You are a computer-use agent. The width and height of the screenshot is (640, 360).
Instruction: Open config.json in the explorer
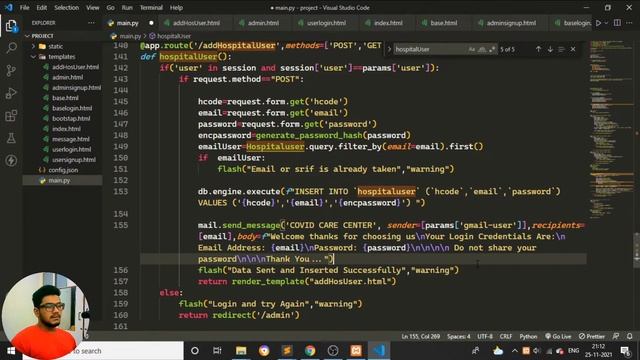click(x=62, y=170)
